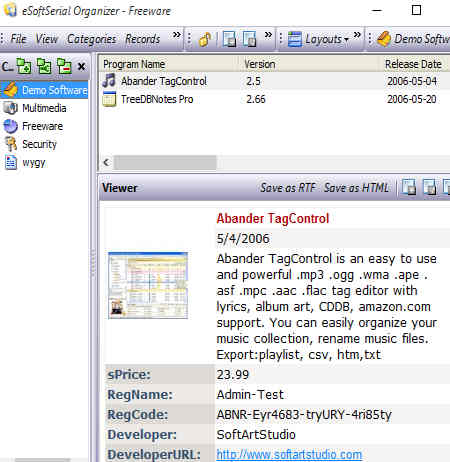Click the notepad icon of TreeDBNotes Pro

click(x=109, y=99)
